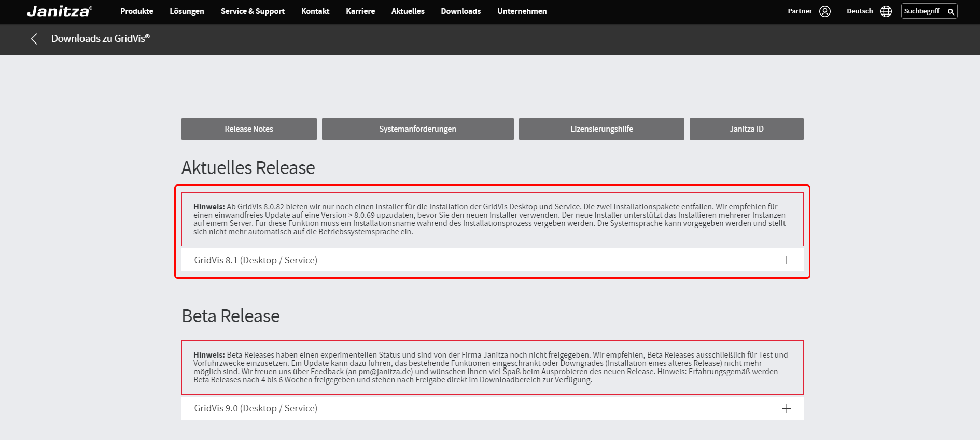Viewport: 980px width, 440px height.
Task: Open the Unternehmen menu
Action: [x=522, y=11]
